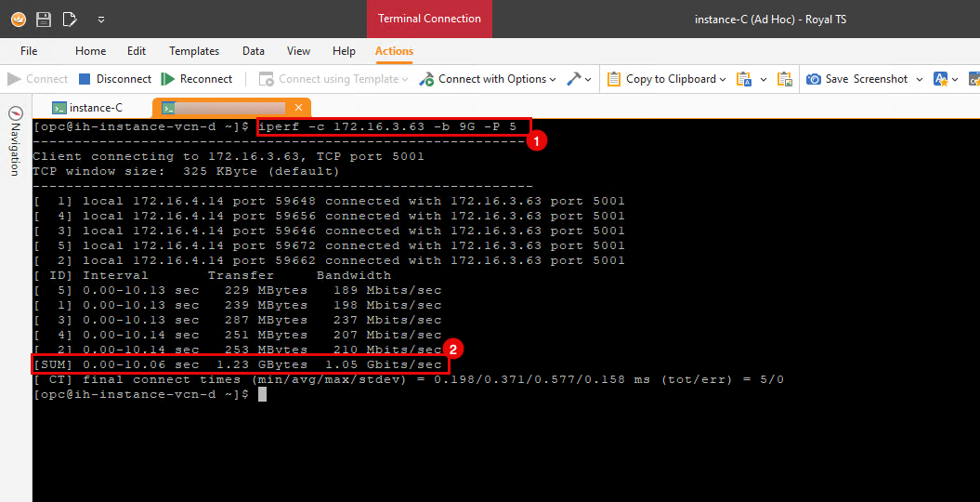Click the edit document icon in title bar
980x502 pixels.
[70, 19]
